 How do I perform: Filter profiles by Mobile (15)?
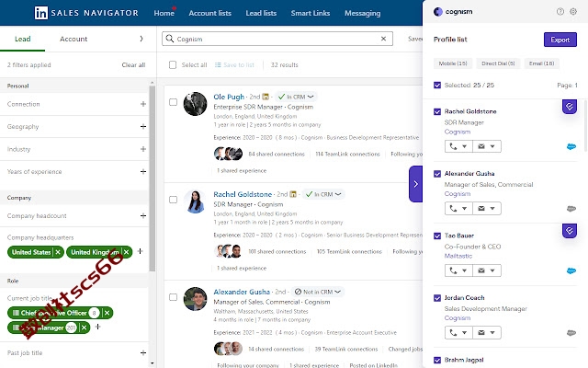click(x=453, y=63)
